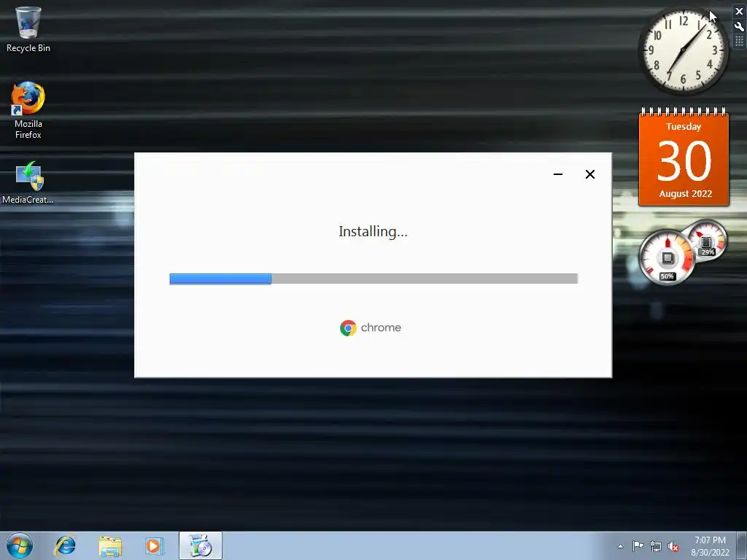This screenshot has height=560, width=747.
Task: Click the analog clock gadget
Action: [x=683, y=50]
